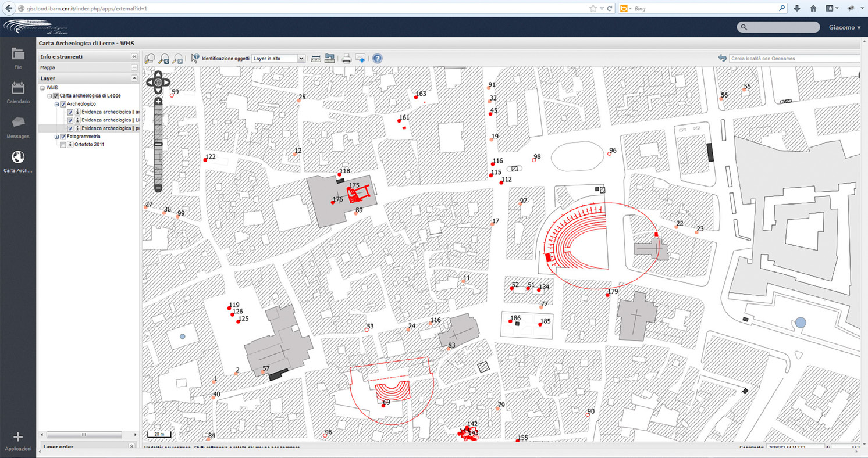
Task: Click the Geonames search back-arrow icon
Action: (x=723, y=58)
